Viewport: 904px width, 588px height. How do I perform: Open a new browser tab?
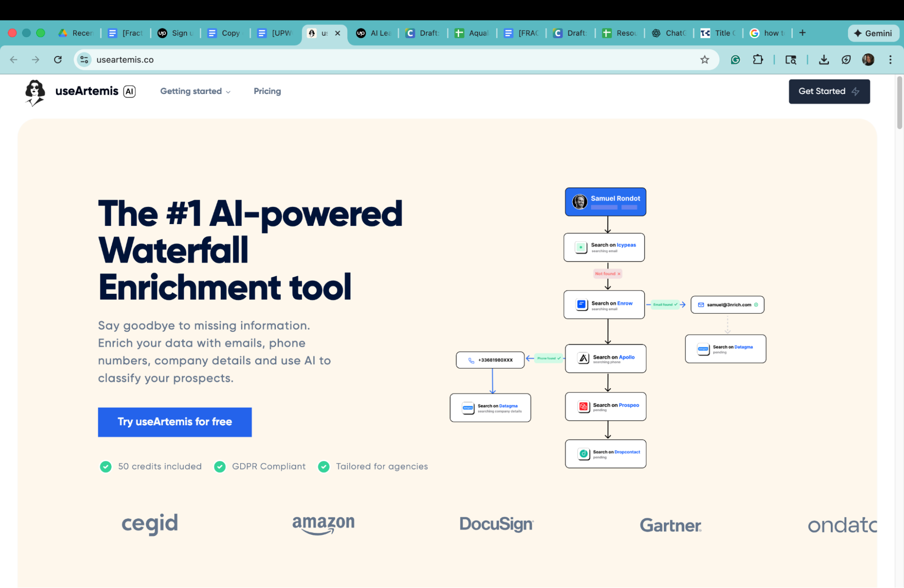pyautogui.click(x=802, y=33)
